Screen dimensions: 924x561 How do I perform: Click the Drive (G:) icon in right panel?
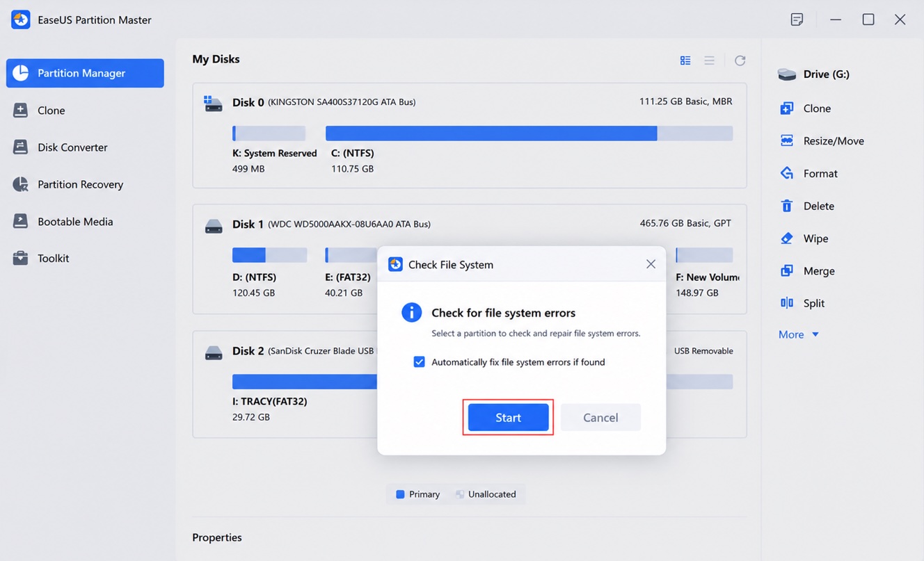click(x=787, y=74)
